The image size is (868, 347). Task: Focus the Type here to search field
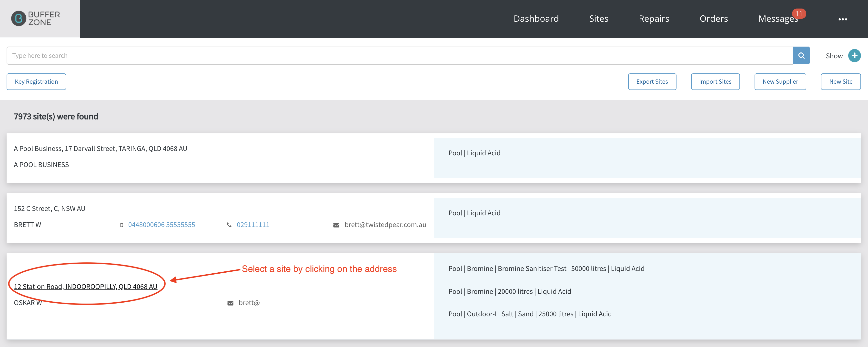400,56
